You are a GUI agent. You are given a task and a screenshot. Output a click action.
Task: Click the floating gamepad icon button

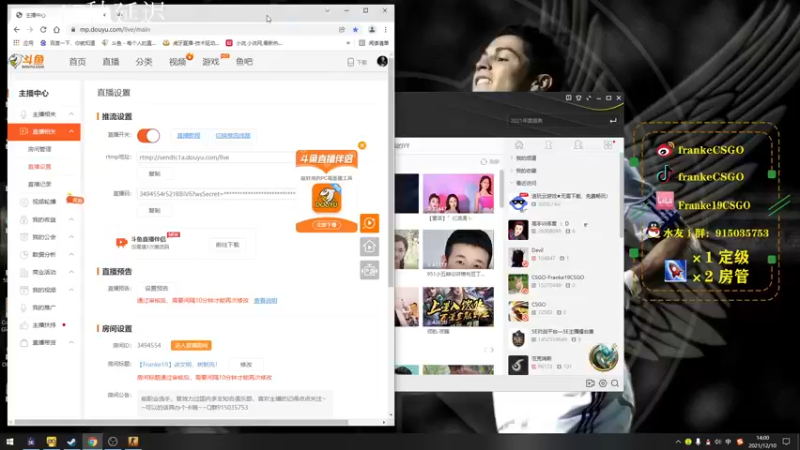tap(369, 270)
